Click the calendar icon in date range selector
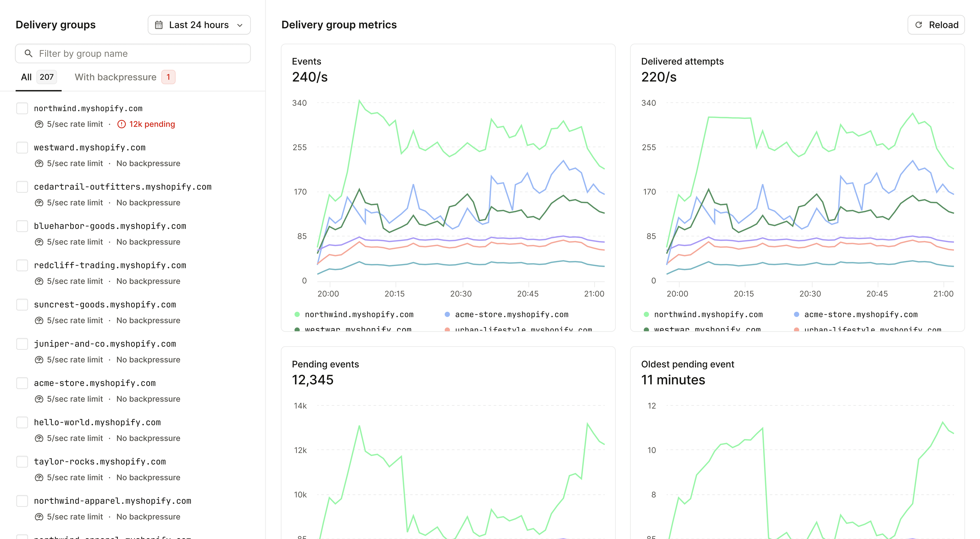 (x=159, y=25)
